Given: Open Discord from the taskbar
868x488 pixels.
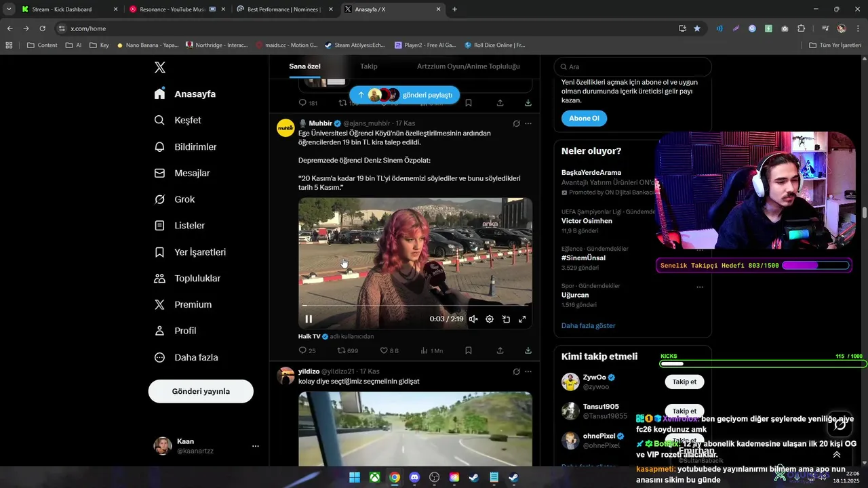Looking at the screenshot, I should click(414, 477).
